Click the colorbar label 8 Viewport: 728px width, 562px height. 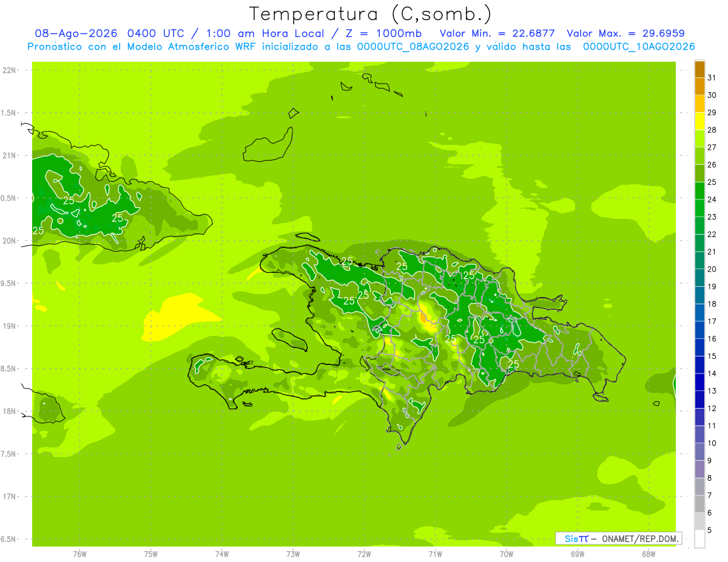pos(710,478)
